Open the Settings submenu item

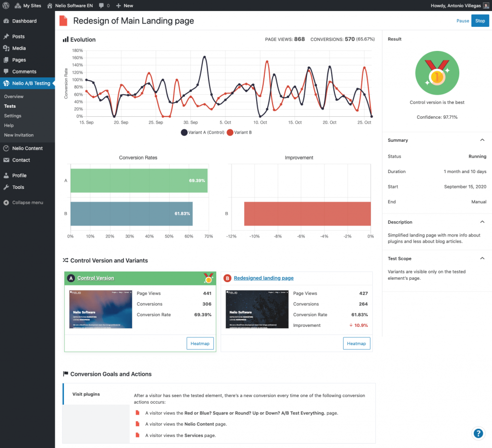12,115
